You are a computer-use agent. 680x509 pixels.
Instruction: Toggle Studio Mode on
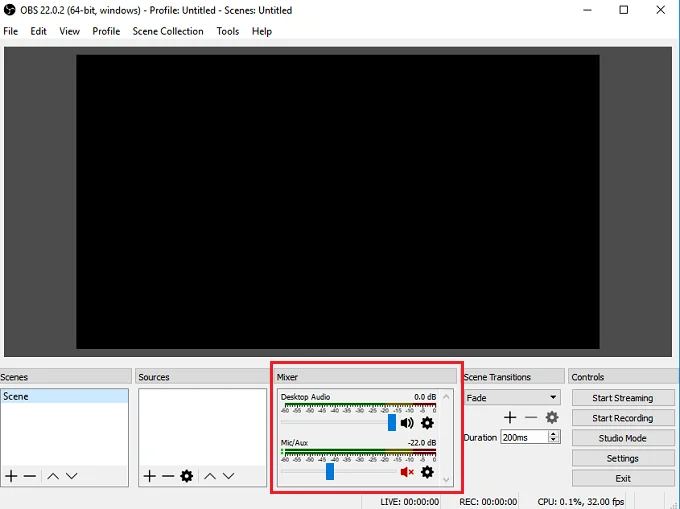click(622, 438)
